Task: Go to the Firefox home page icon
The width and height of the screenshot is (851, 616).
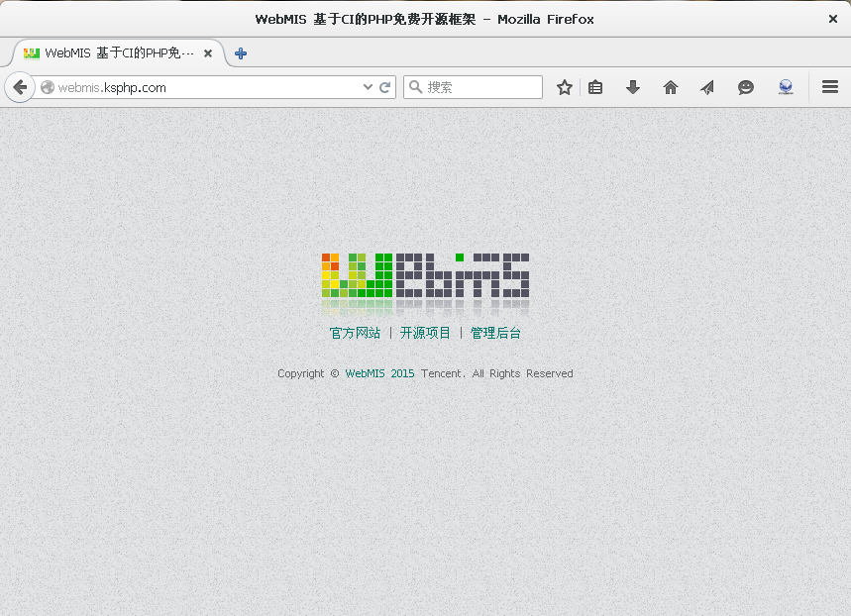Action: [x=671, y=87]
